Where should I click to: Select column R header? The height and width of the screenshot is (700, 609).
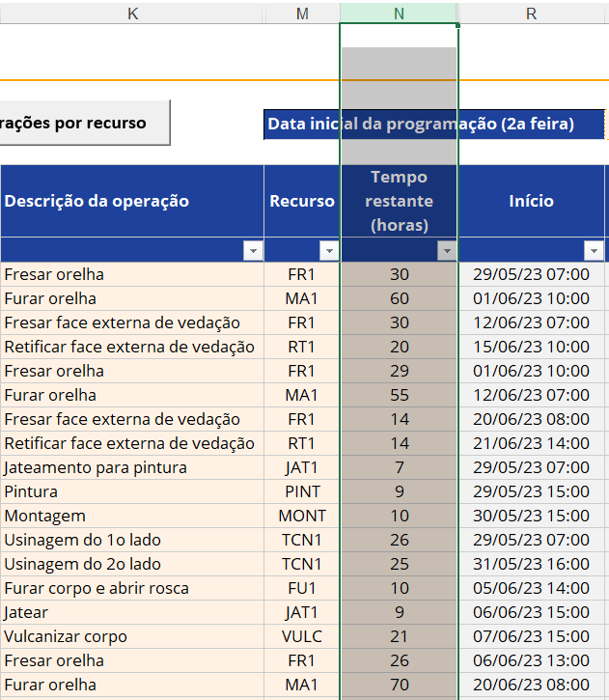[x=532, y=13]
